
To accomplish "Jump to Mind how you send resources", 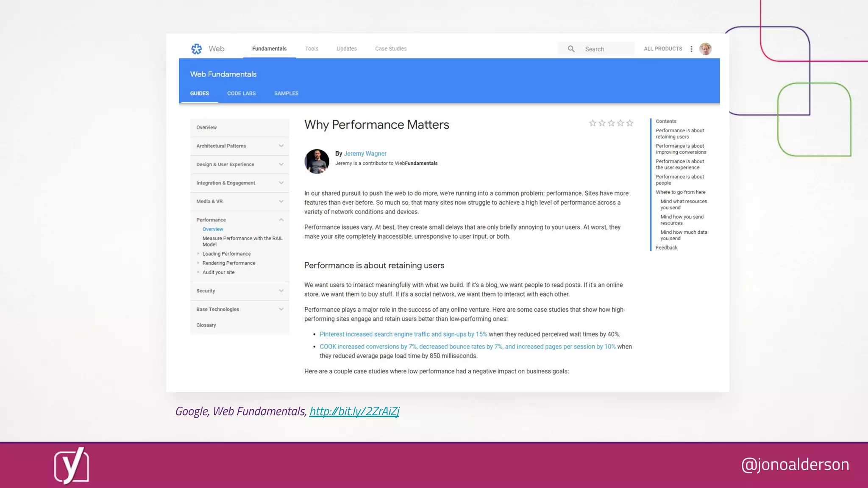I will (682, 220).
